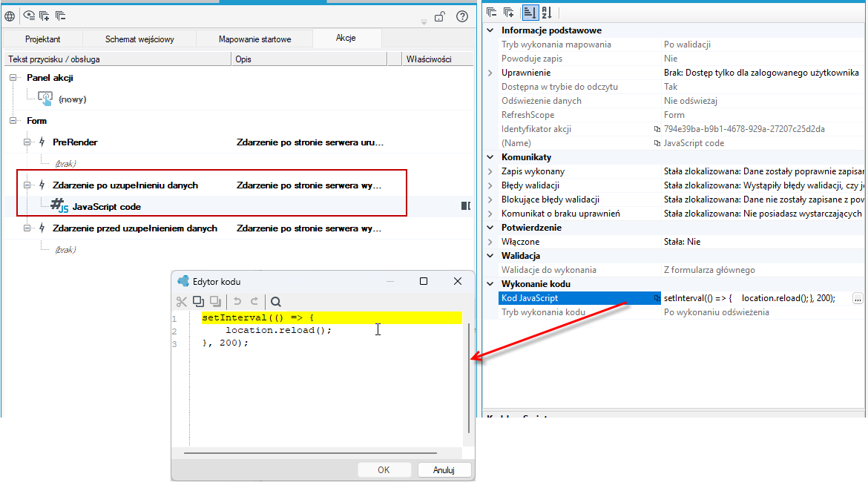
Task: Expand all action tree nodes with the plus icon
Action: click(45, 16)
